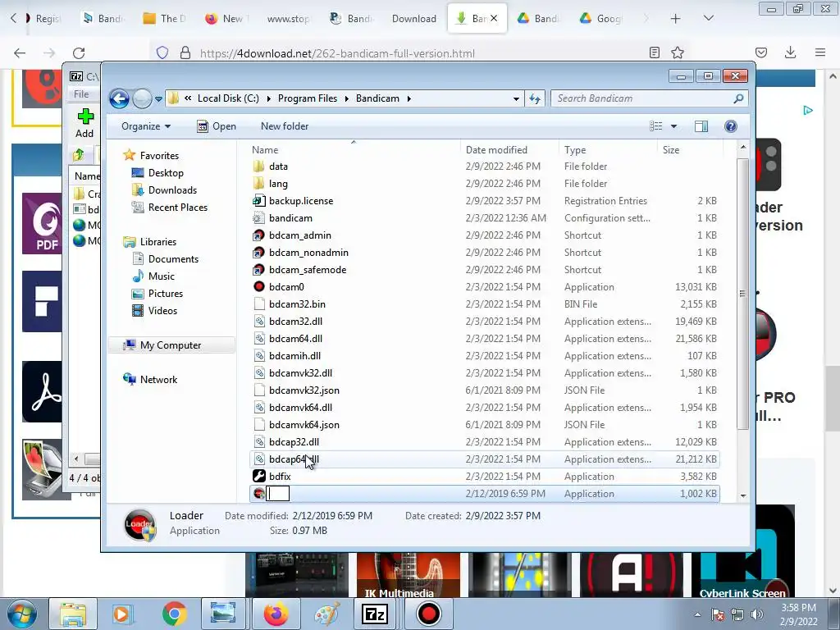Open Firefox hamburger menu

coord(820,52)
